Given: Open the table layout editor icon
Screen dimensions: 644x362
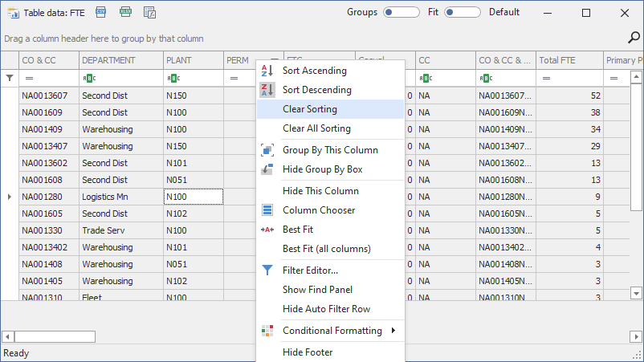Looking at the screenshot, I should pos(149,12).
